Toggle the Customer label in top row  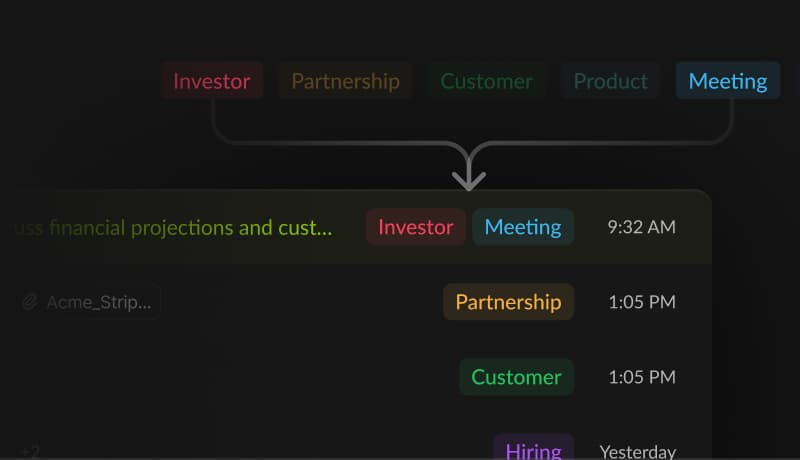pyautogui.click(x=486, y=81)
